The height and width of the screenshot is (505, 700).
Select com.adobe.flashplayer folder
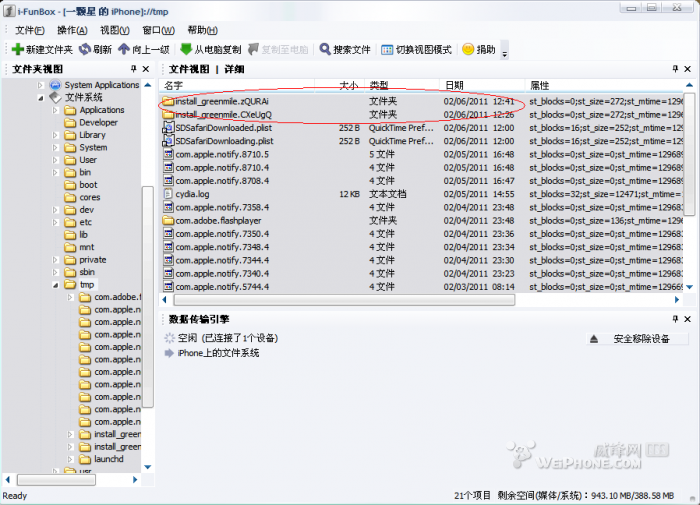tap(420, 221)
